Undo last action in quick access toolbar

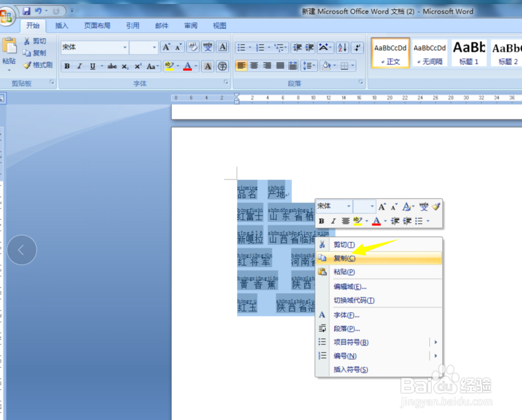tap(38, 11)
